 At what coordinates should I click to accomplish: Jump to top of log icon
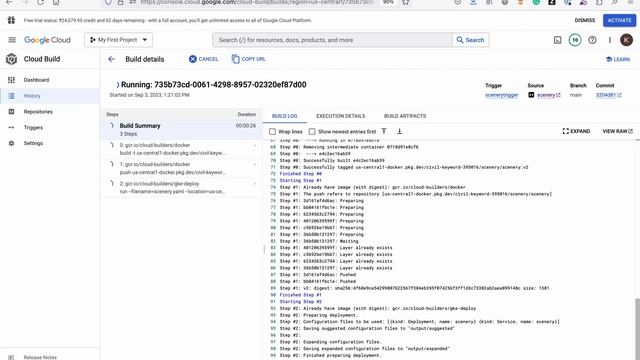tap(384, 131)
